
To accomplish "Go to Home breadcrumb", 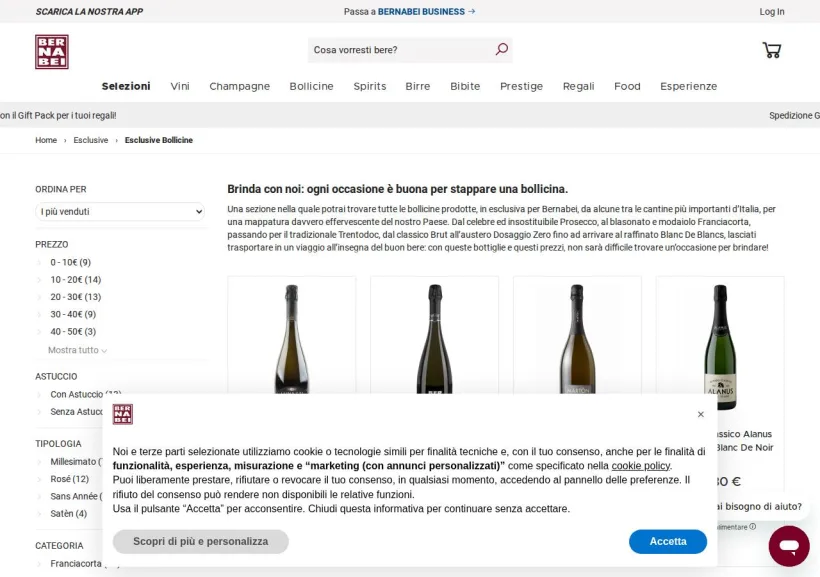I will click(x=46, y=140).
